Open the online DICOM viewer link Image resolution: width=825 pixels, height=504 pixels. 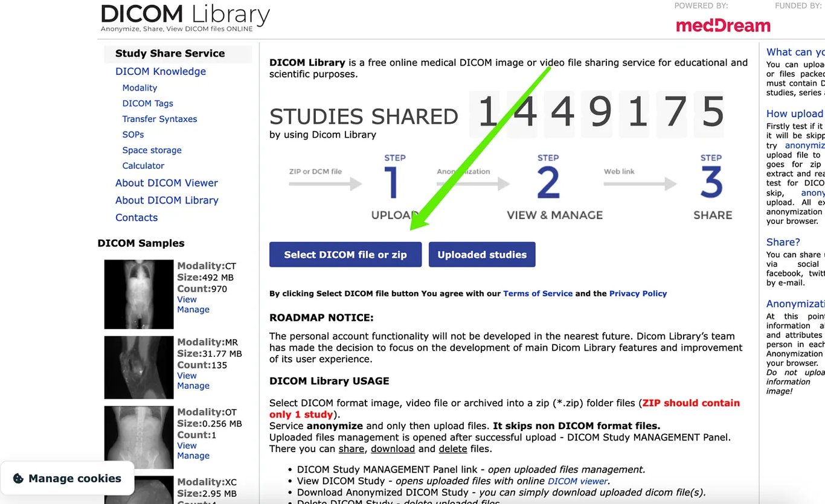coord(577,482)
